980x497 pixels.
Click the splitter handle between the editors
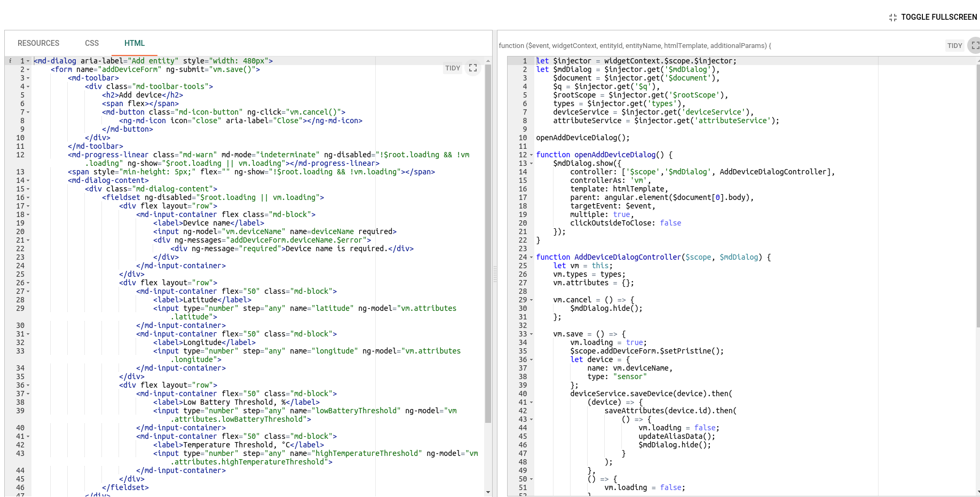point(495,274)
